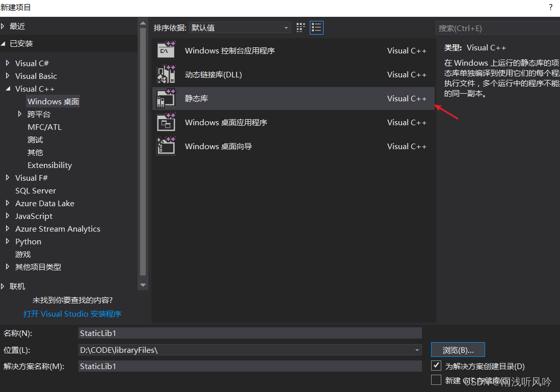
Task: Select 游戏 category
Action: 23,255
